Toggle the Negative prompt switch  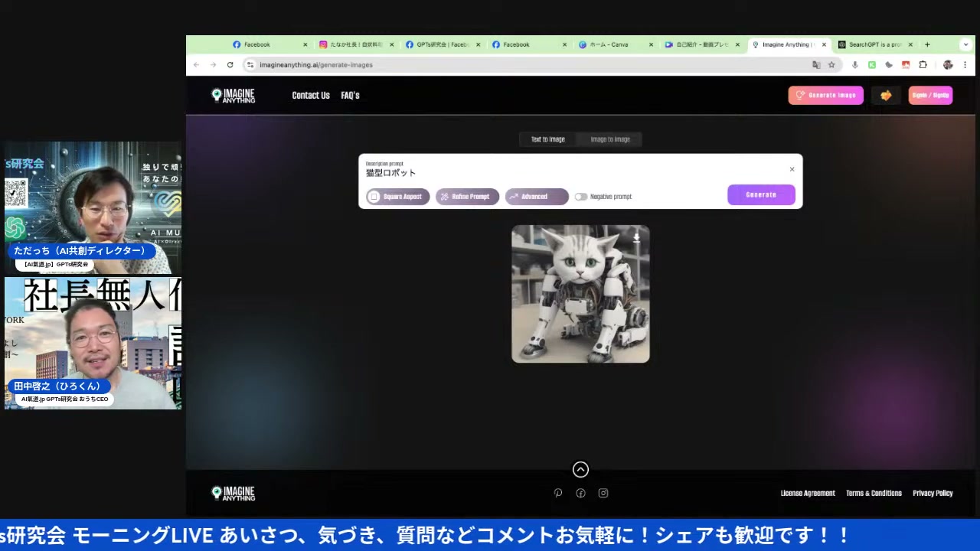click(581, 197)
